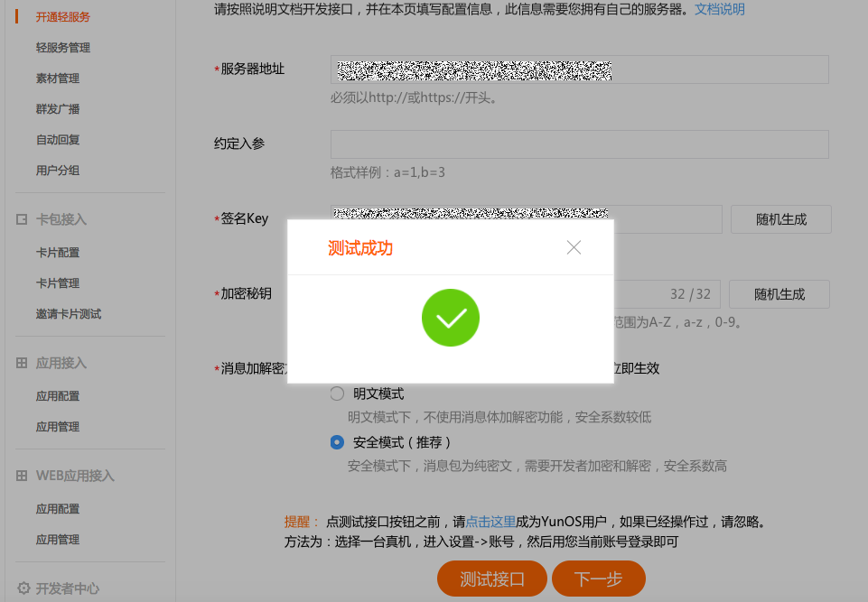Open 轻服务管理 in the sidebar

(63, 48)
